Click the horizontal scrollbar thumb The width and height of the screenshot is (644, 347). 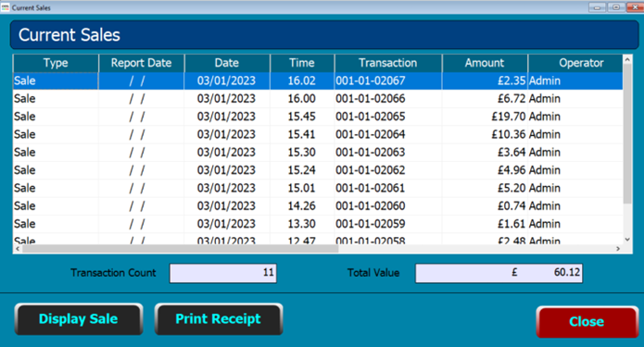180,249
